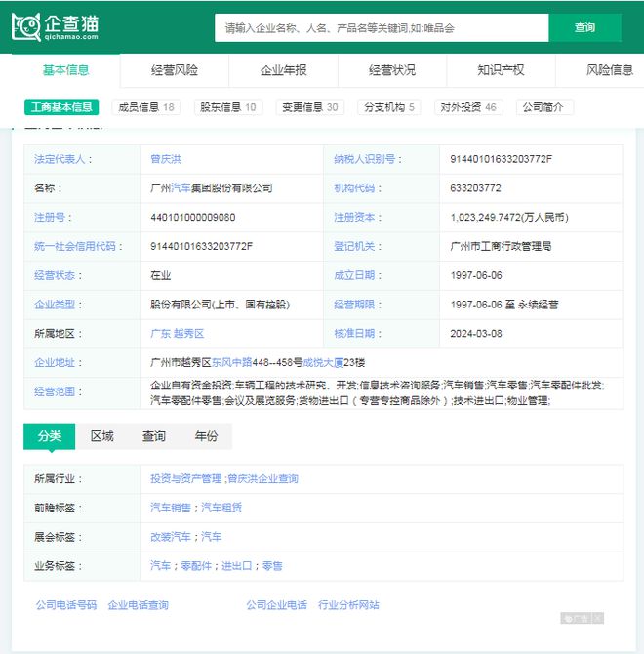
Task: Click the 改装汽车 exhibition tag
Action: tap(171, 537)
